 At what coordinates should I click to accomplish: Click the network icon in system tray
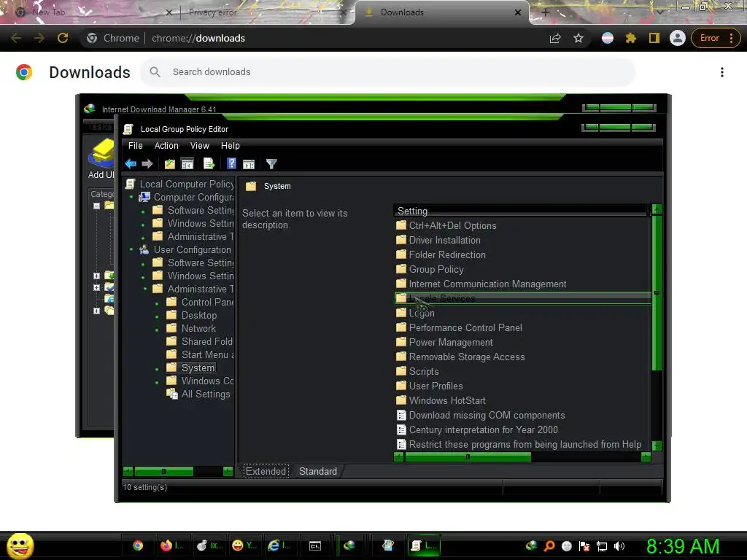602,546
